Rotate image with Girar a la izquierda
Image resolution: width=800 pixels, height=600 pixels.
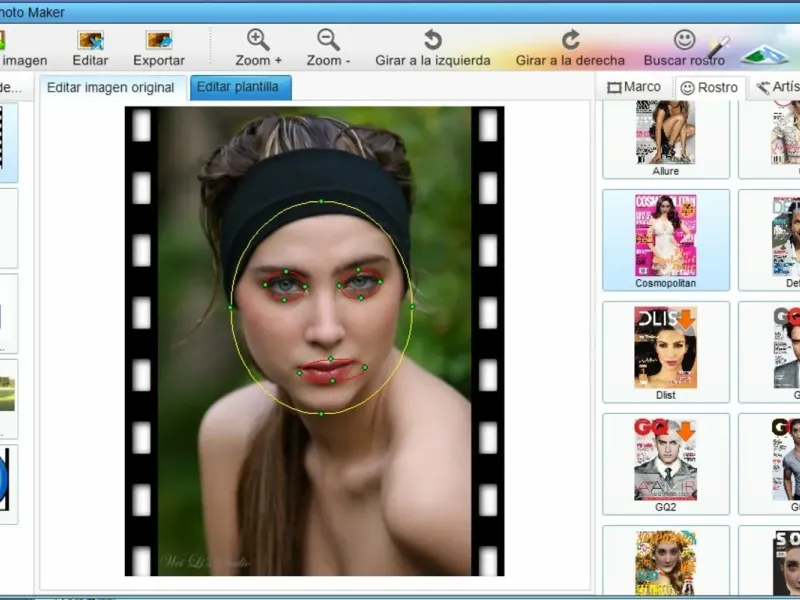[x=432, y=40]
